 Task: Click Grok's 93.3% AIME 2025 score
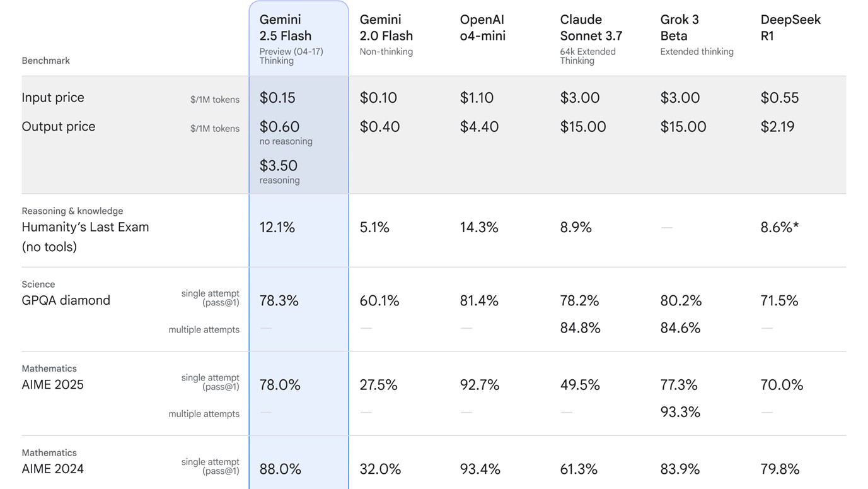coord(680,412)
